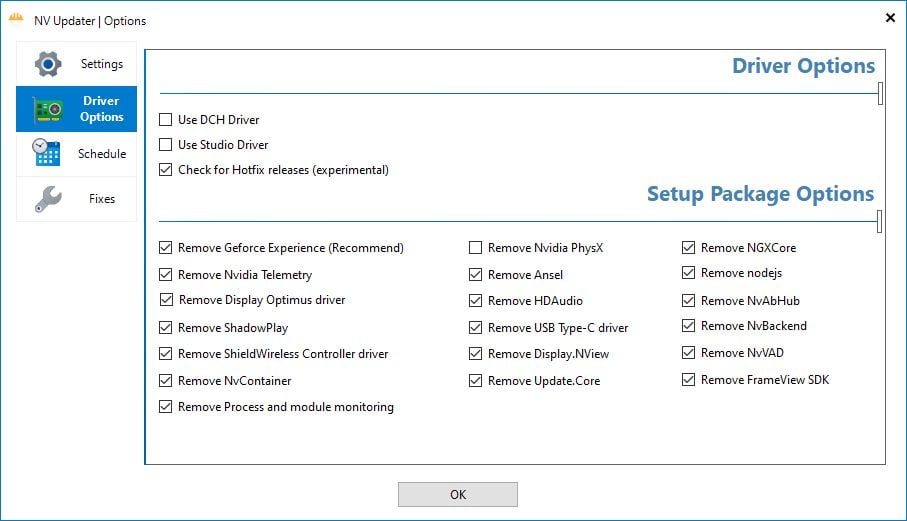Enable Use Studio Driver checkbox

tap(165, 145)
